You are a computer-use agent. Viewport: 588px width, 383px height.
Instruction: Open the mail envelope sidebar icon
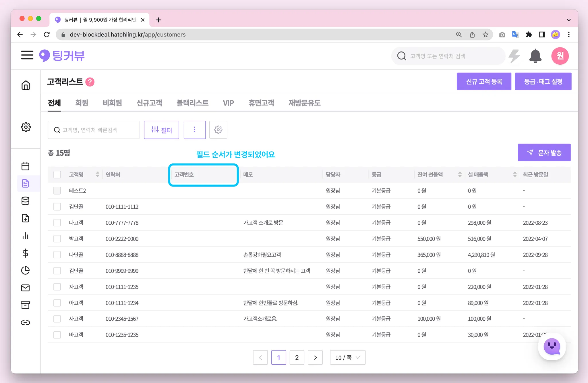pyautogui.click(x=26, y=288)
